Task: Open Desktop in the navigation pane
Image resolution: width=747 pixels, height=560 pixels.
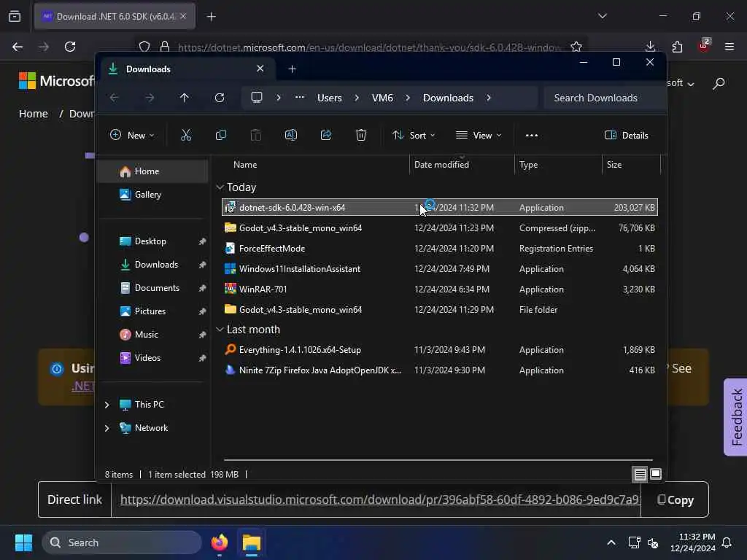Action: (x=152, y=241)
